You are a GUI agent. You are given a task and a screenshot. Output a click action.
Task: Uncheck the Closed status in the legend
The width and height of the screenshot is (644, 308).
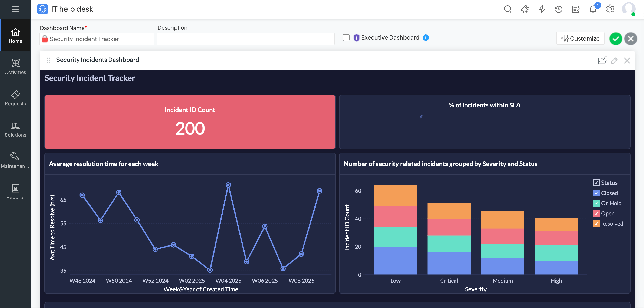(596, 193)
